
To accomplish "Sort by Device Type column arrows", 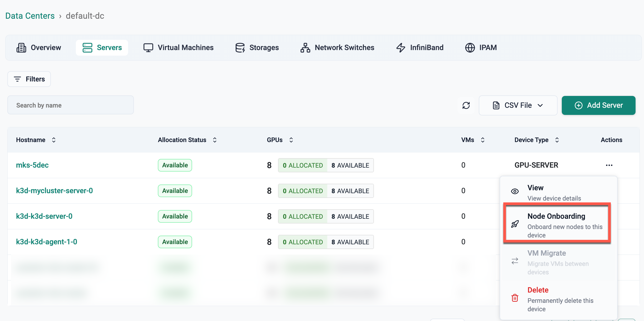I will 557,140.
